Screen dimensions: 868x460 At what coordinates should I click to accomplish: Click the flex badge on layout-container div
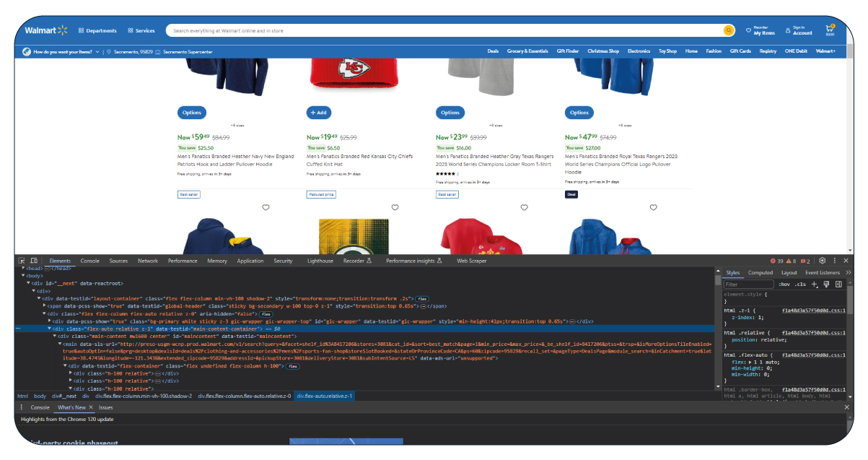point(422,298)
